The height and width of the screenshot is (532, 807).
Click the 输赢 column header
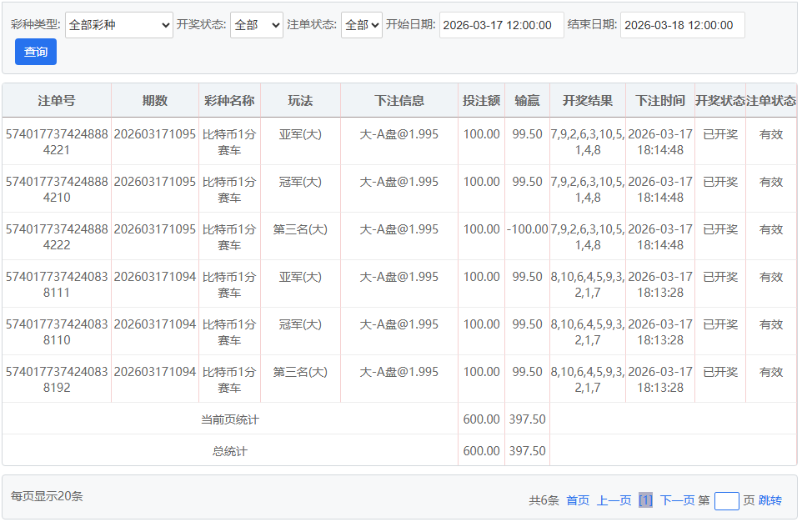527,100
